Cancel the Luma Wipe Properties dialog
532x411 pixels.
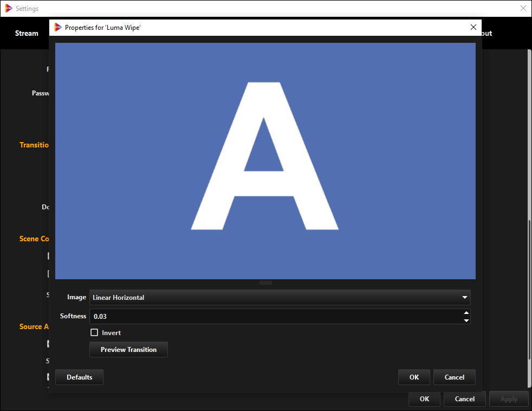click(x=454, y=377)
